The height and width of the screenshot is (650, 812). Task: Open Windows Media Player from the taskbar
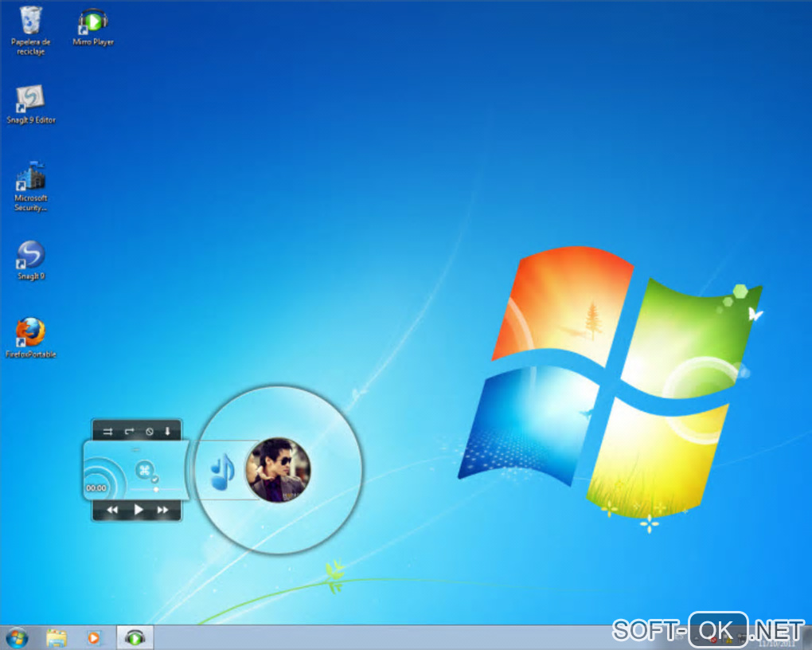(x=94, y=637)
